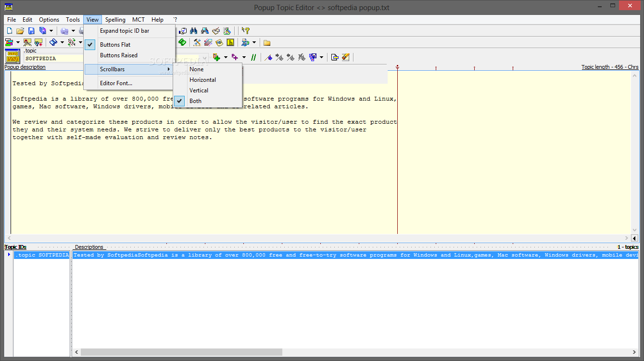644x361 pixels.
Task: Click the binoculars Find icon
Action: 194,31
